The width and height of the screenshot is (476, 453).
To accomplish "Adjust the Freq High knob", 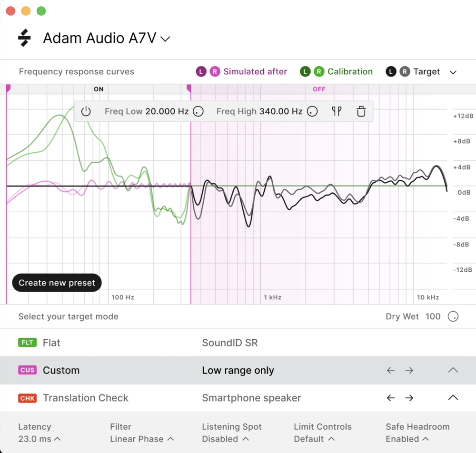I will click(x=312, y=111).
